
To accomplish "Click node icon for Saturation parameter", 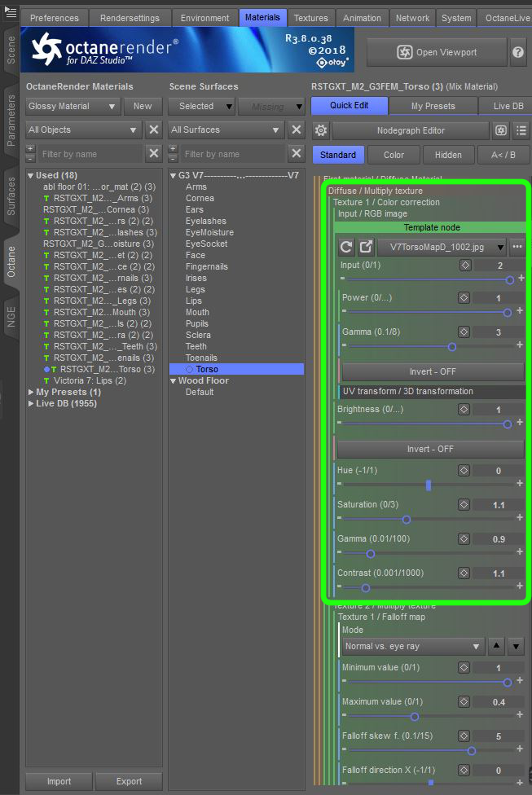I will coord(464,504).
